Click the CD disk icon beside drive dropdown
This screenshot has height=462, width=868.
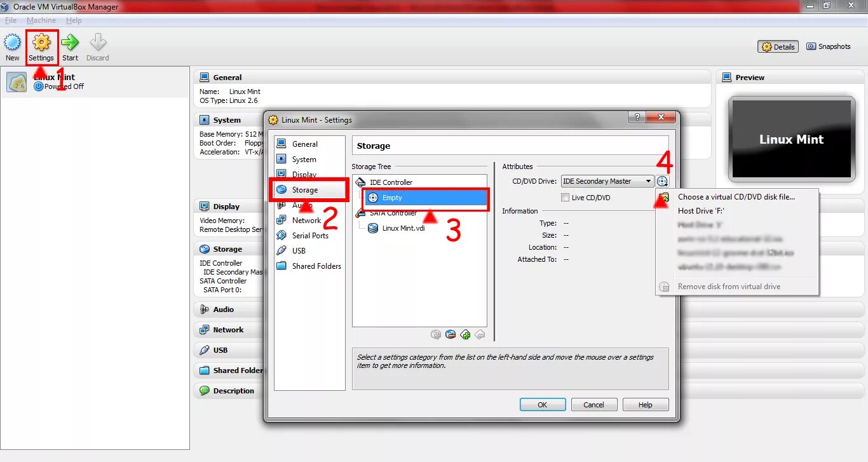663,181
